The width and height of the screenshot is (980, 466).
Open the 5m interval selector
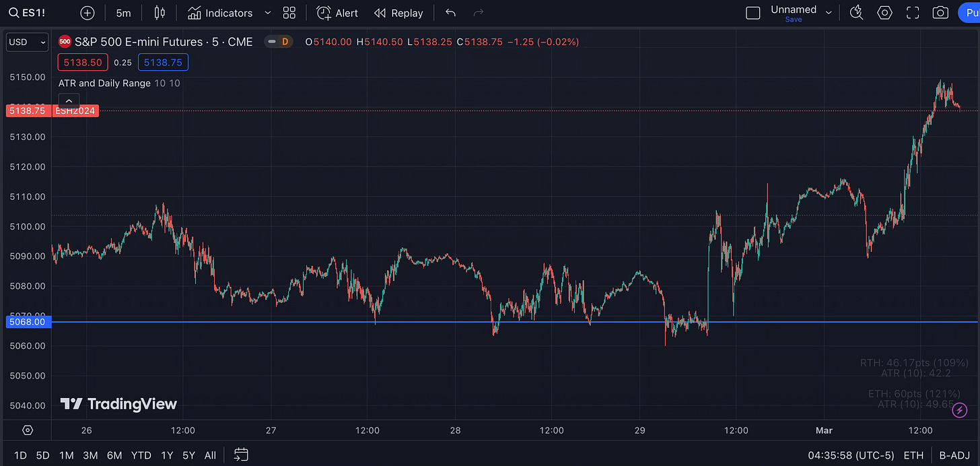point(123,13)
